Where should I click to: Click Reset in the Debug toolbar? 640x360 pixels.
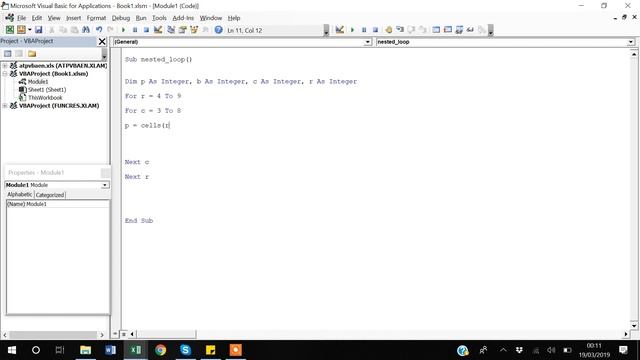coord(375,29)
